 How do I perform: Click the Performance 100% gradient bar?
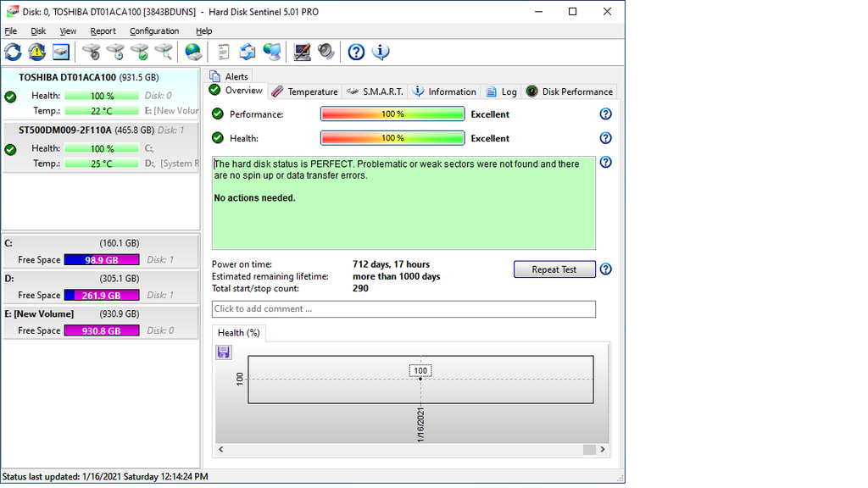click(x=392, y=114)
